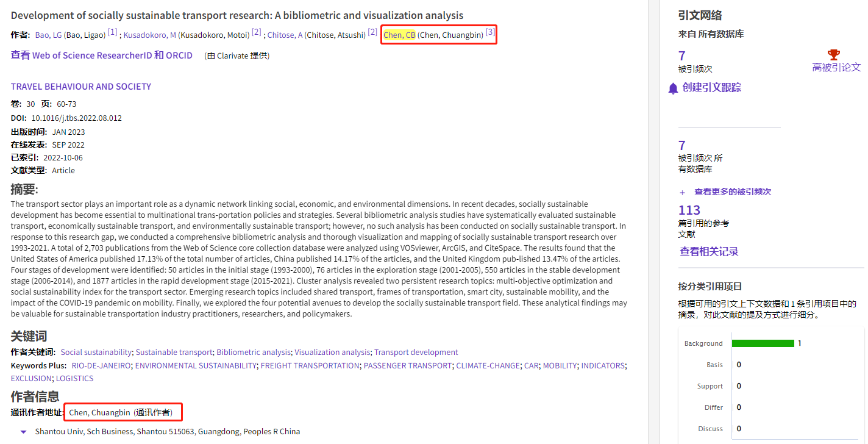Open the 113 cited references count

(689, 210)
